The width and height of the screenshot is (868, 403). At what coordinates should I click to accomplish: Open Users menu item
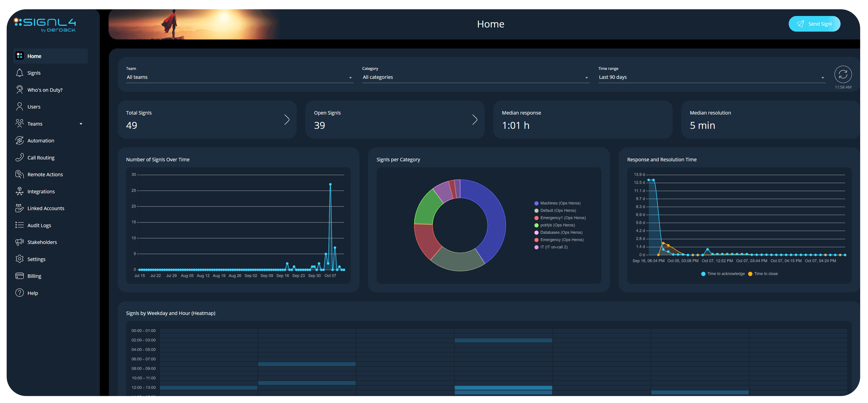point(51,107)
